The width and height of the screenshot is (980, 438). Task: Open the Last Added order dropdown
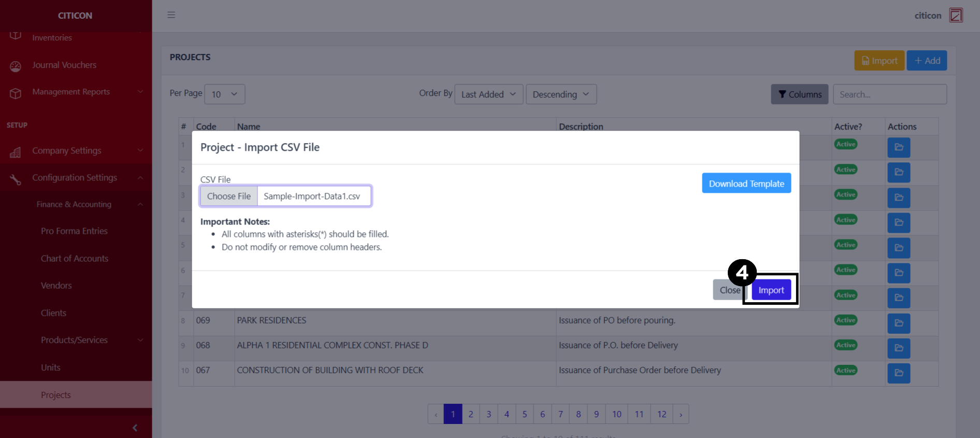click(488, 94)
